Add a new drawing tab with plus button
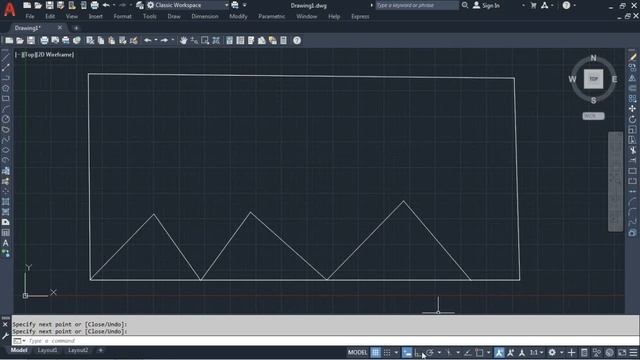Image resolution: width=640 pixels, height=360 pixels. click(76, 28)
